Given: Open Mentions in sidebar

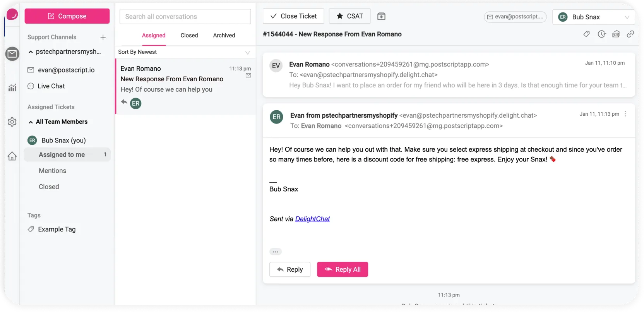Looking at the screenshot, I should [x=52, y=171].
